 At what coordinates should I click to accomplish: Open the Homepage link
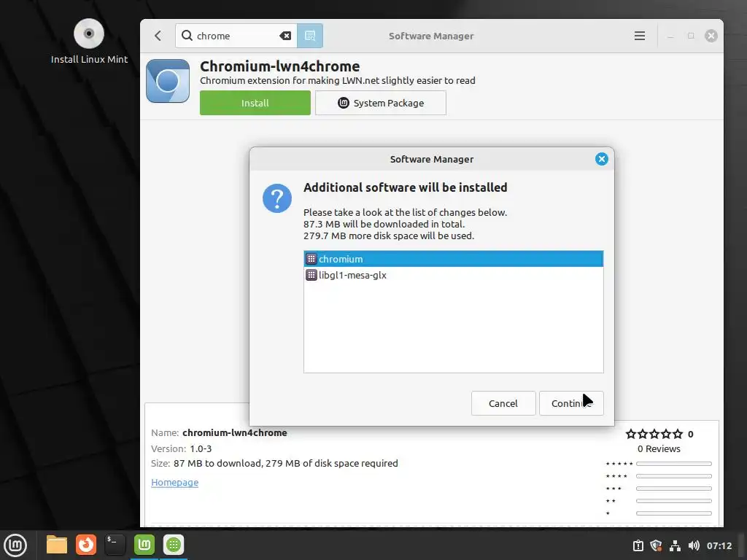click(174, 483)
